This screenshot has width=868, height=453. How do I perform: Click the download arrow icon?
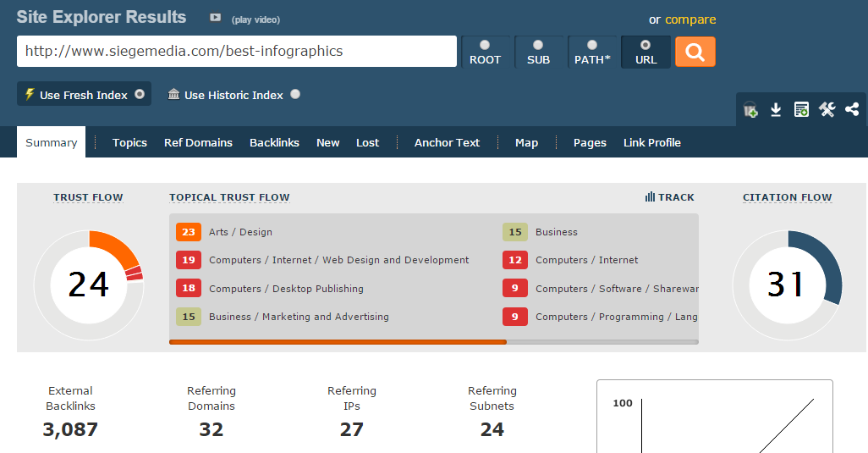point(776,109)
